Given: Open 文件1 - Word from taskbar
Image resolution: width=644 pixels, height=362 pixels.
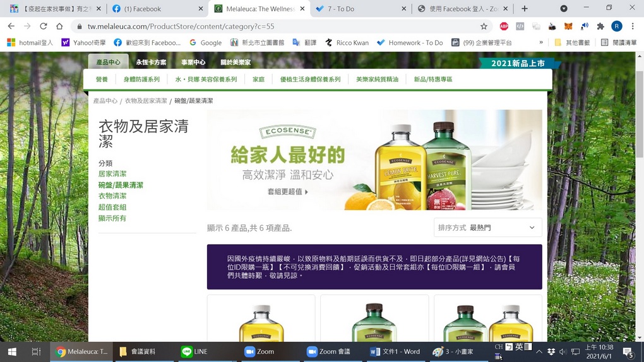Looking at the screenshot, I should point(395,352).
